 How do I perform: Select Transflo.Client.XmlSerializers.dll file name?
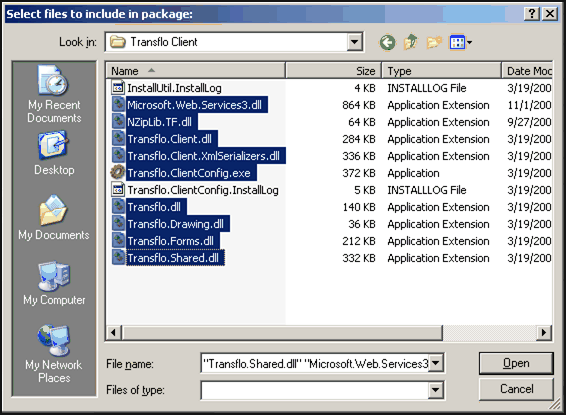206,156
